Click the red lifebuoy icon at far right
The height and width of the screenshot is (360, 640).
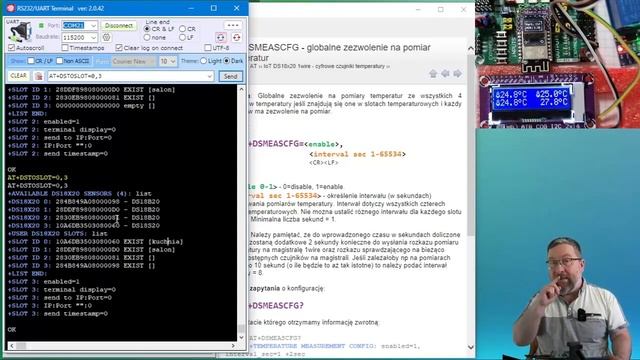point(236,38)
